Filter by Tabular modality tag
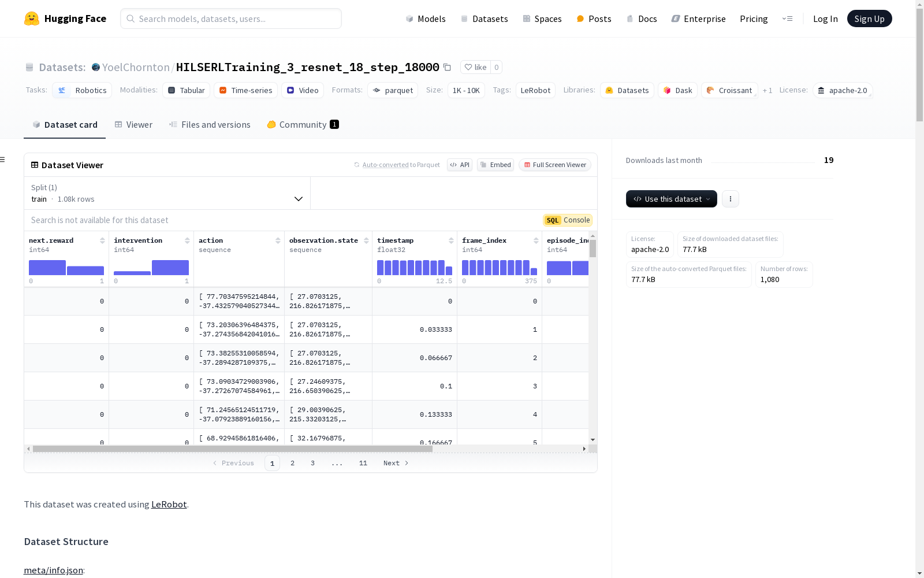The width and height of the screenshot is (924, 578). pyautogui.click(x=186, y=90)
